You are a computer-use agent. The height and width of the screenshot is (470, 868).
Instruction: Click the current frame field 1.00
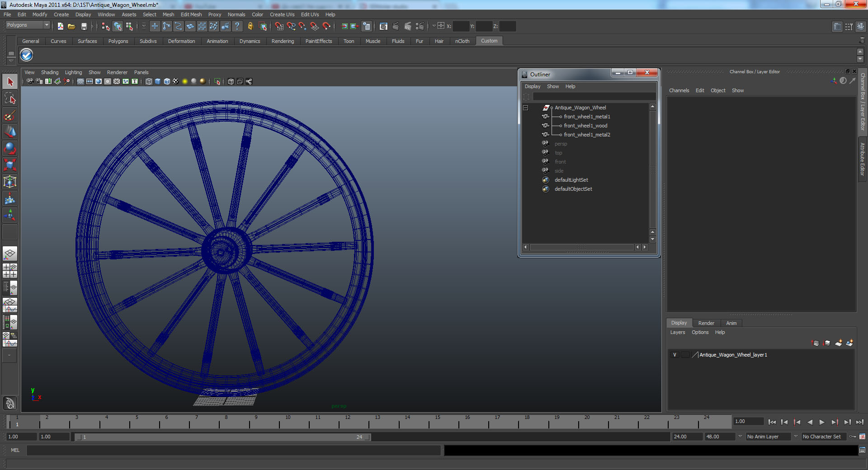(748, 421)
